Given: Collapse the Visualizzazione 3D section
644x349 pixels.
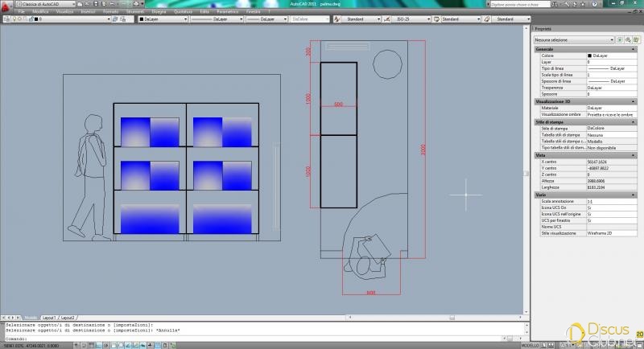Looking at the screenshot, I should pyautogui.click(x=634, y=101).
